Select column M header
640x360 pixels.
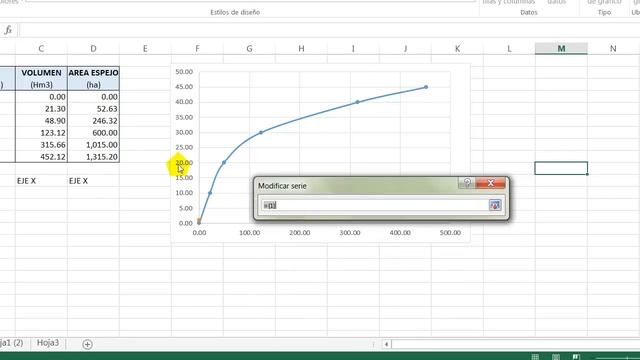(x=561, y=49)
